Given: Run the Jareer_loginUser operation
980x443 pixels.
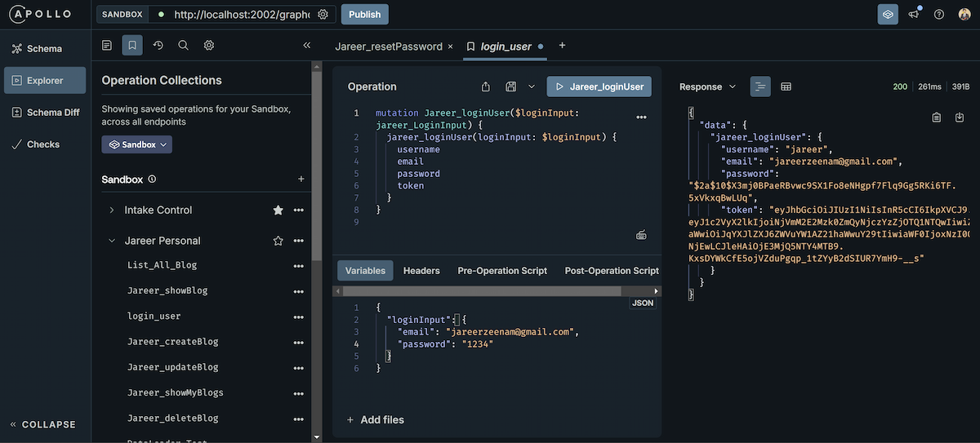Looking at the screenshot, I should [599, 86].
